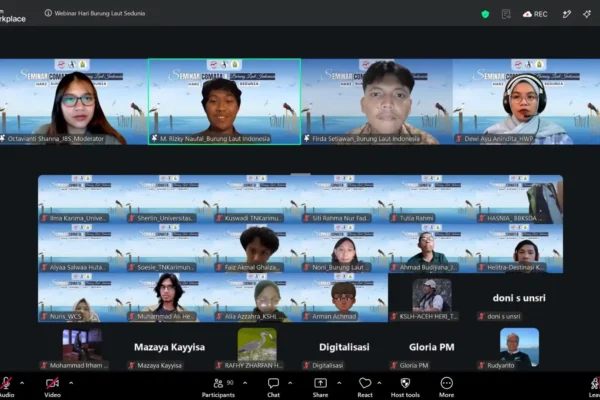Expand the audio options arrow

click(22, 383)
